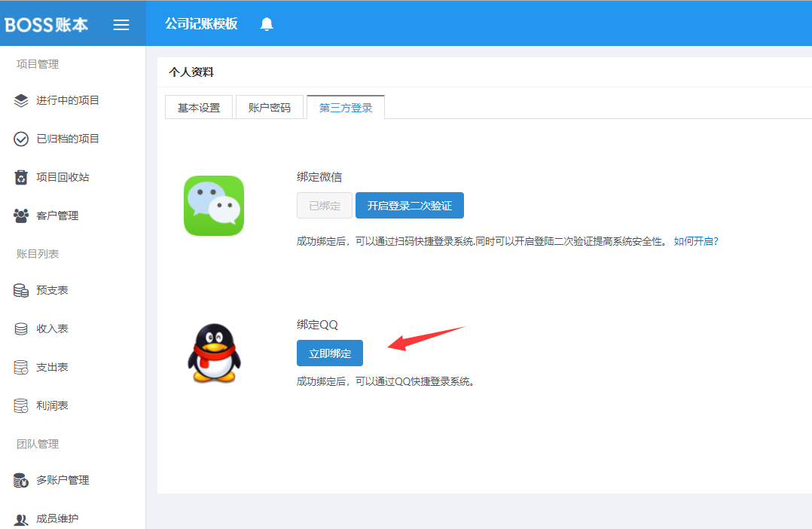Click the 个人资料 heading
This screenshot has height=529, width=812.
pos(191,72)
